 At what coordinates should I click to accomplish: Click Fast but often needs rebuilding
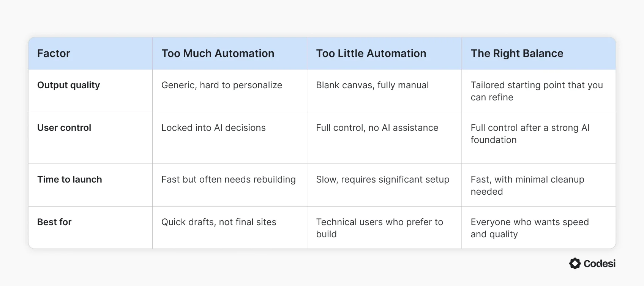(228, 180)
